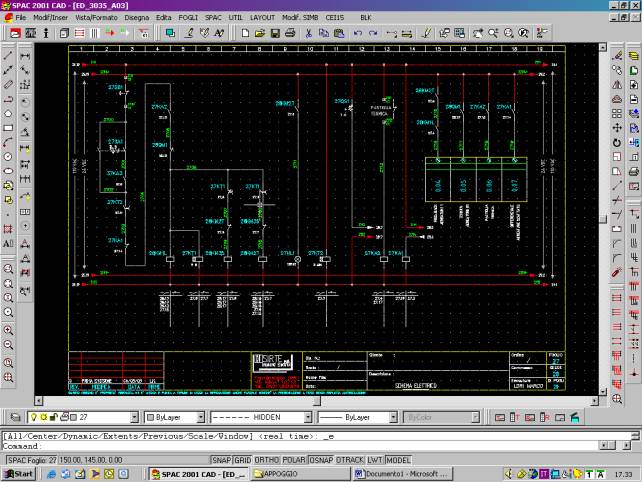Create a new drawing with New icon

[245, 33]
